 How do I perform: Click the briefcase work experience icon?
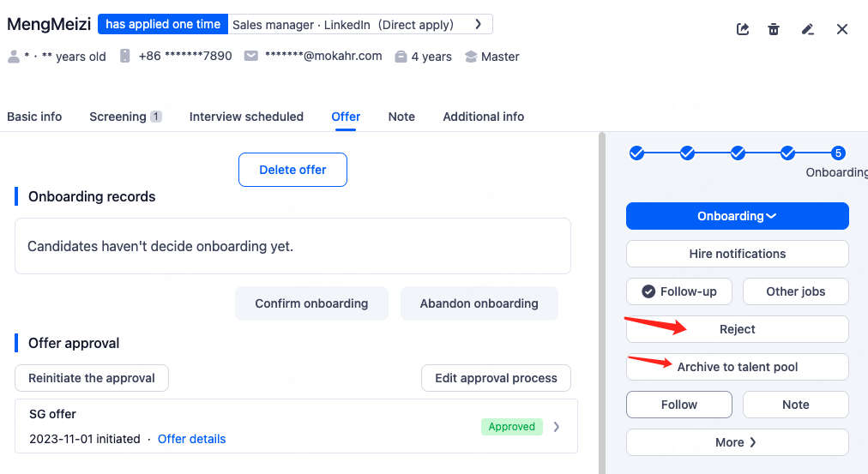click(x=401, y=57)
